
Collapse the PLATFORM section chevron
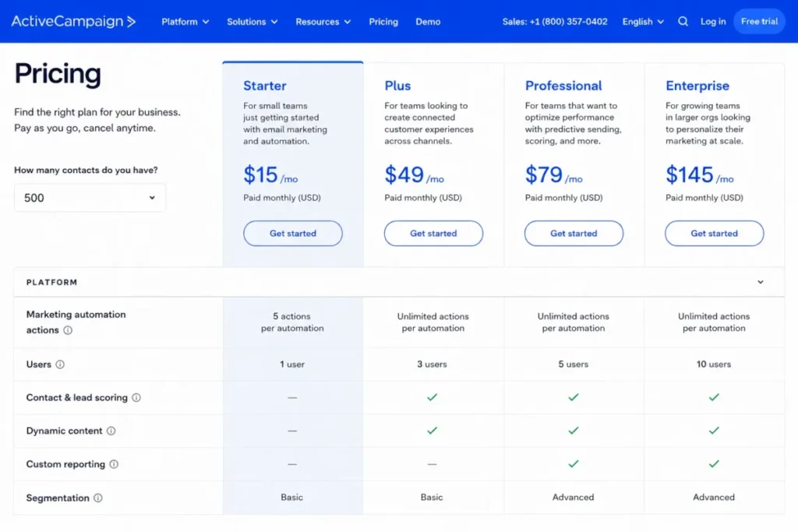(761, 282)
